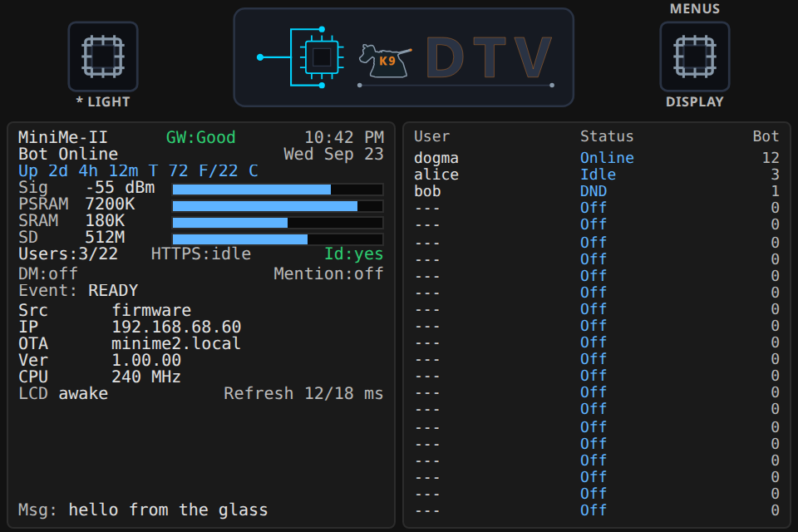This screenshot has width=798, height=532.
Task: Click the DM:off indicator
Action: click(x=48, y=273)
